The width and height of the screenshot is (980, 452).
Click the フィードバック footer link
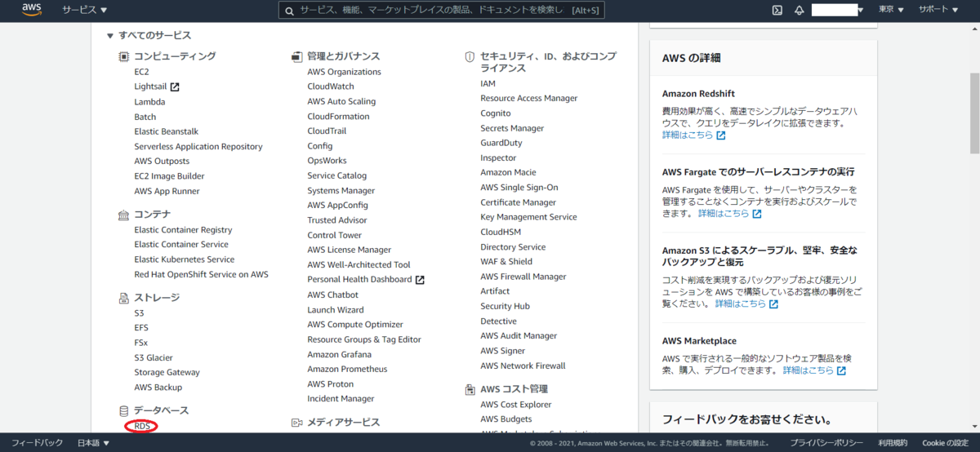37,443
